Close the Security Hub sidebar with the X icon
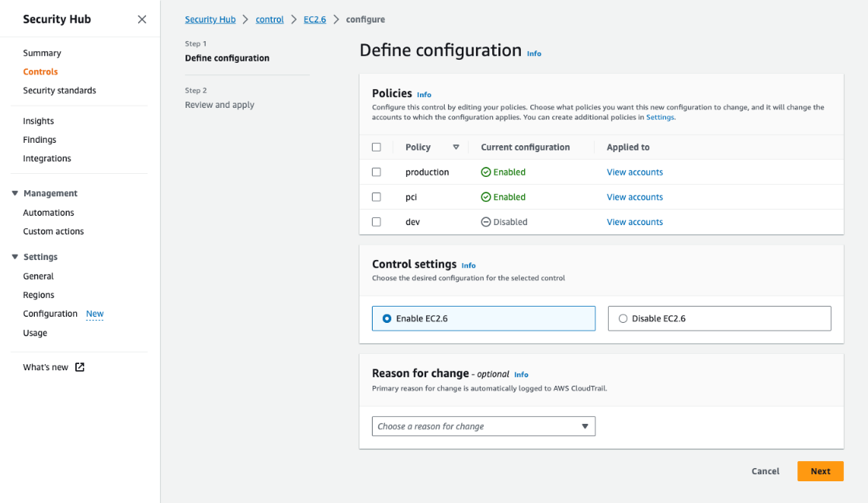This screenshot has height=503, width=868. 141,19
